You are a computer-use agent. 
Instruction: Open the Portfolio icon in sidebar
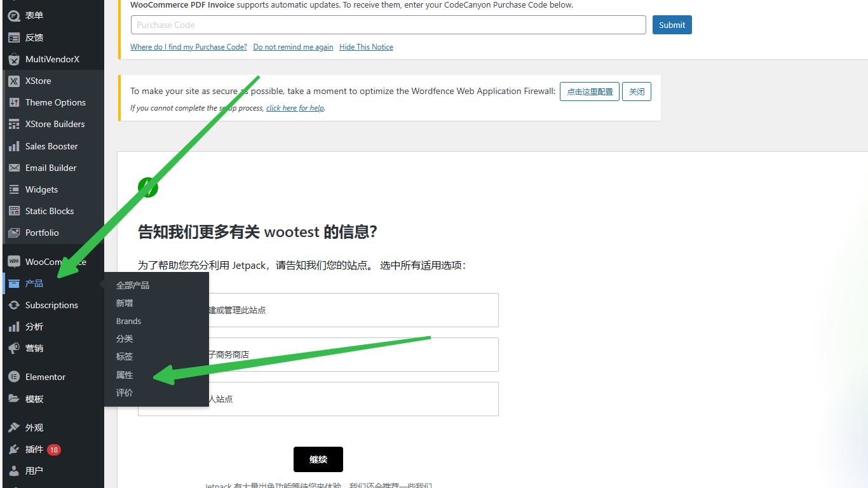point(14,233)
